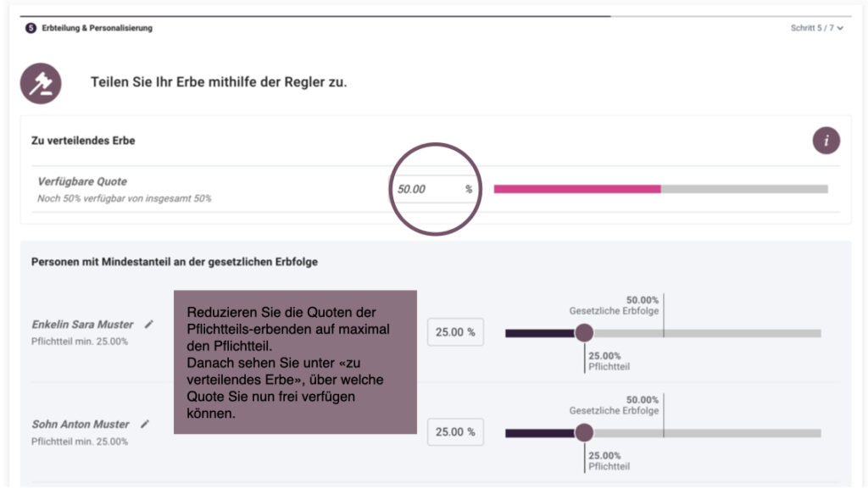Click the pencil icon next to Sohn Anton Muster
Viewport: 868px width, 489px height.
click(x=145, y=424)
